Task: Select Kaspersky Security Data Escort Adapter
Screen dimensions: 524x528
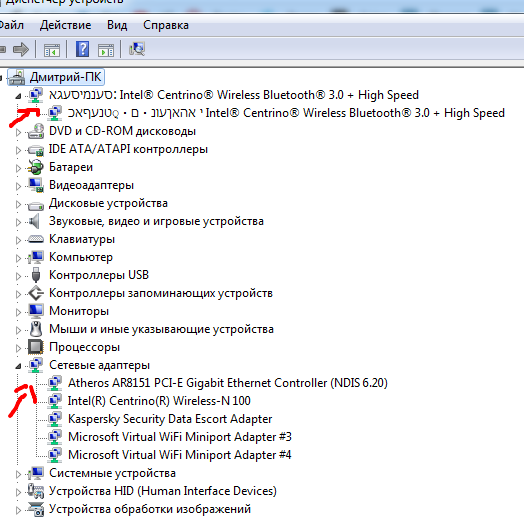Action: point(170,419)
